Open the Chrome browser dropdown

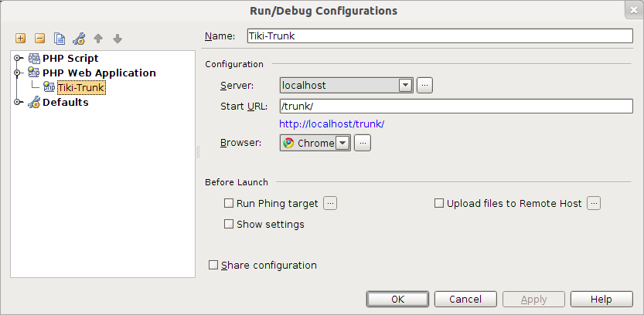point(315,143)
